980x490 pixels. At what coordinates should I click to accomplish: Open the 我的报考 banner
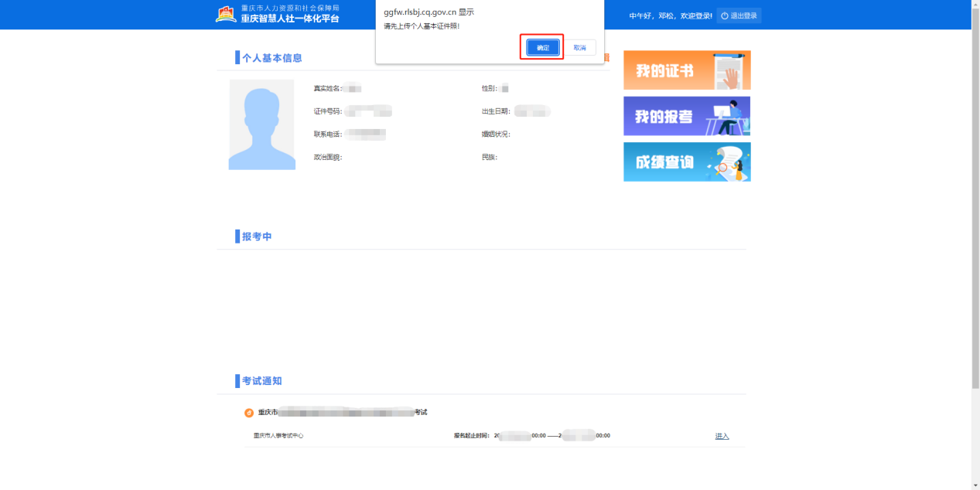coord(687,116)
